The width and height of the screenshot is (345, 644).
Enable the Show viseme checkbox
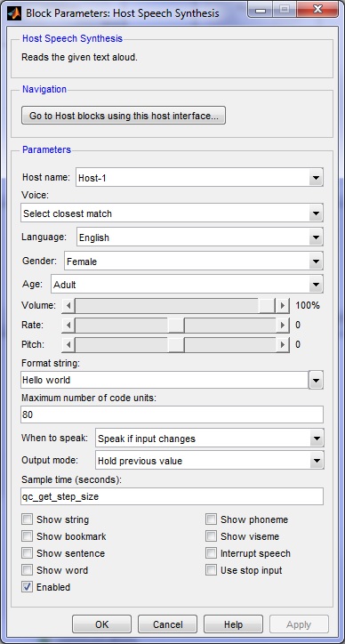tap(211, 536)
